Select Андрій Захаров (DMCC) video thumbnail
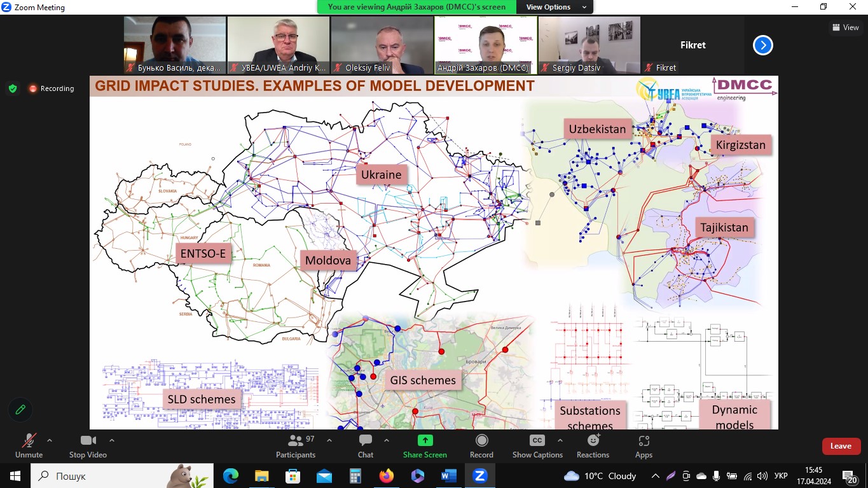Image resolution: width=868 pixels, height=488 pixels. [486, 45]
